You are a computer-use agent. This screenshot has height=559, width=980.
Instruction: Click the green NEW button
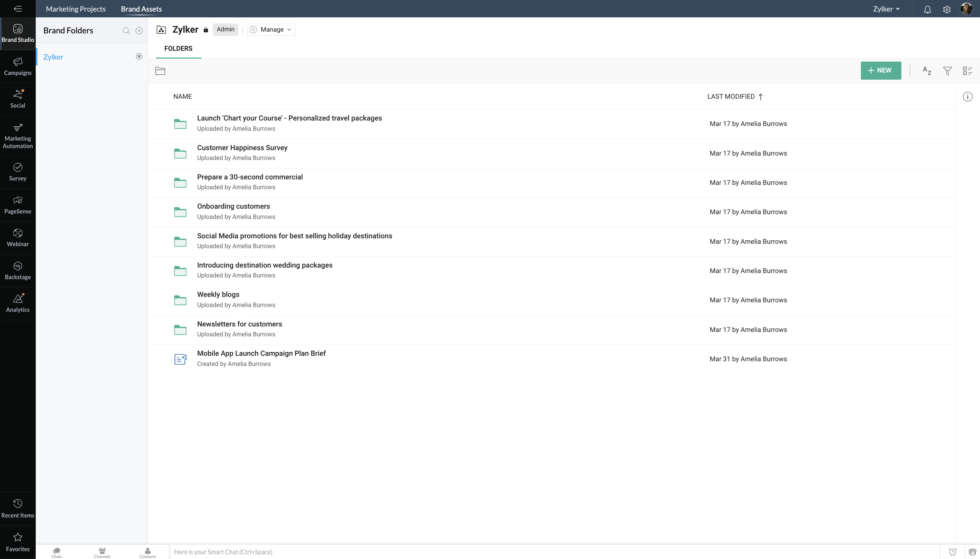(881, 71)
